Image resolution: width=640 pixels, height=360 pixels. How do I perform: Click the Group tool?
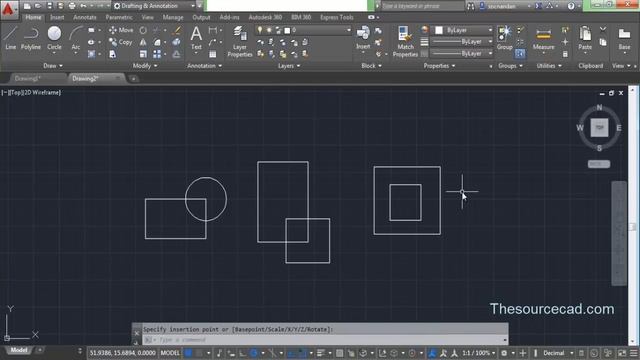[x=504, y=38]
